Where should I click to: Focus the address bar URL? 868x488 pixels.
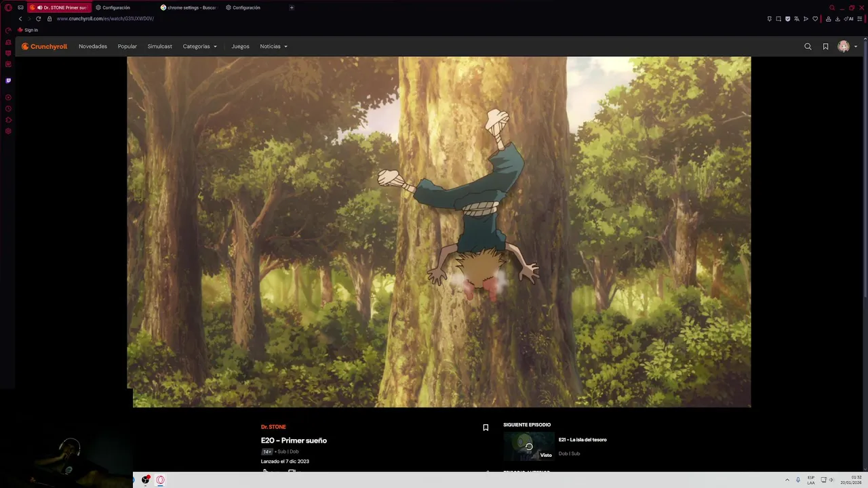pyautogui.click(x=105, y=19)
